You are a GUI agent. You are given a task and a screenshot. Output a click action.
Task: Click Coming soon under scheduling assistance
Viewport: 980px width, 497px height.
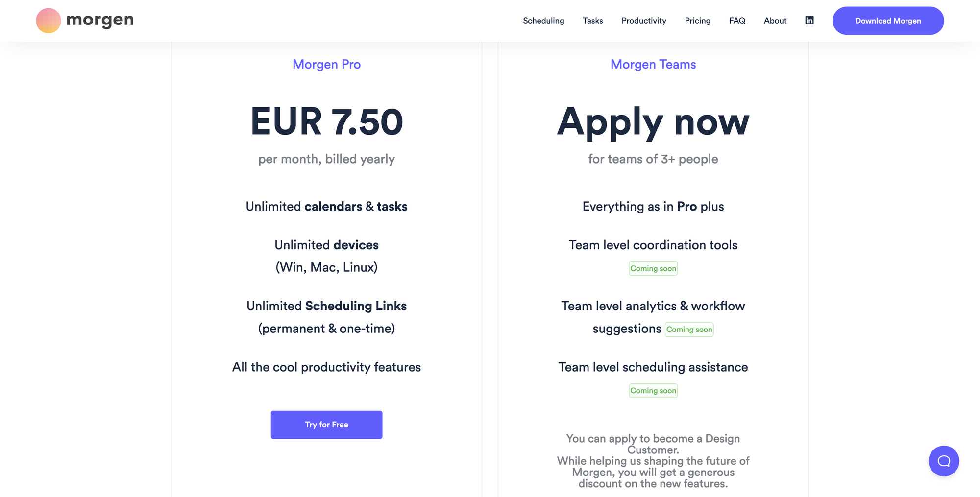653,390
